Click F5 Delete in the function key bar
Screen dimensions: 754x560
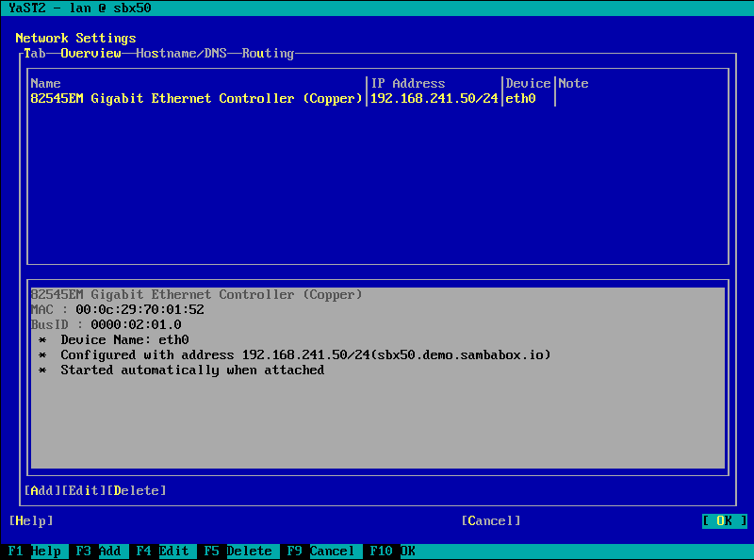coord(238,552)
